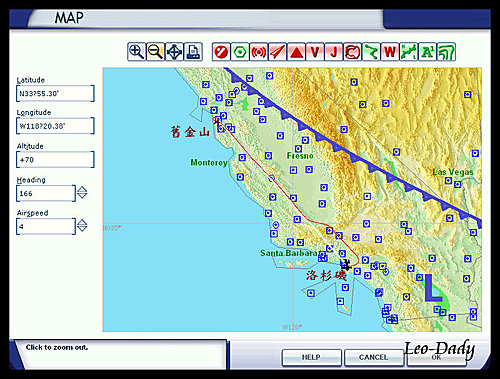The height and width of the screenshot is (379, 500).
Task: Click the Longitude field label
Action: coord(34,112)
